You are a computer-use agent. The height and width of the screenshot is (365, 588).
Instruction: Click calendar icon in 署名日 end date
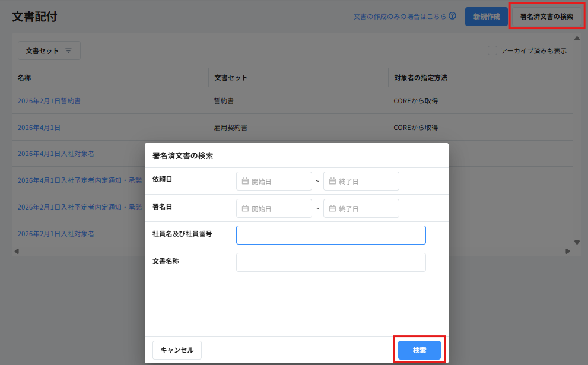coord(332,209)
